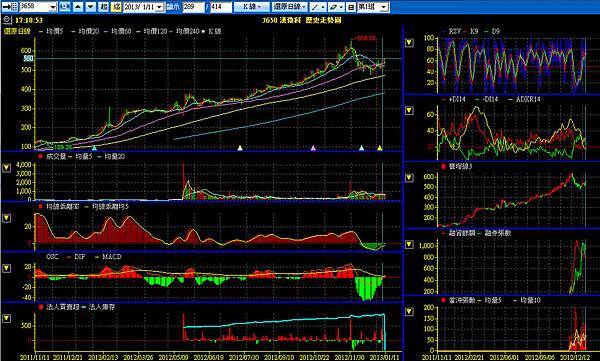The image size is (600, 361).
Task: Click the 414 total count field
Action: (x=221, y=7)
